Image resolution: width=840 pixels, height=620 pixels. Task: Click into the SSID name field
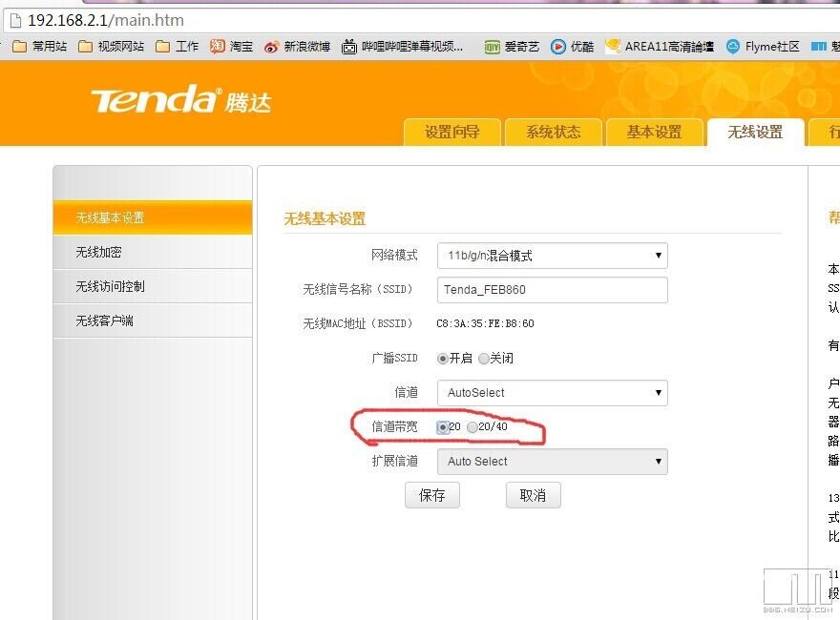click(552, 290)
